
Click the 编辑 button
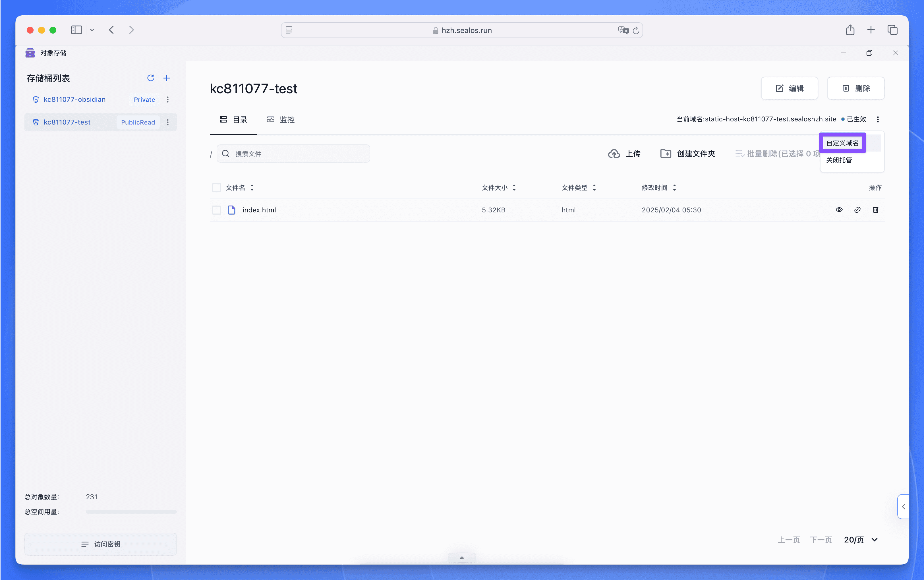[789, 88]
